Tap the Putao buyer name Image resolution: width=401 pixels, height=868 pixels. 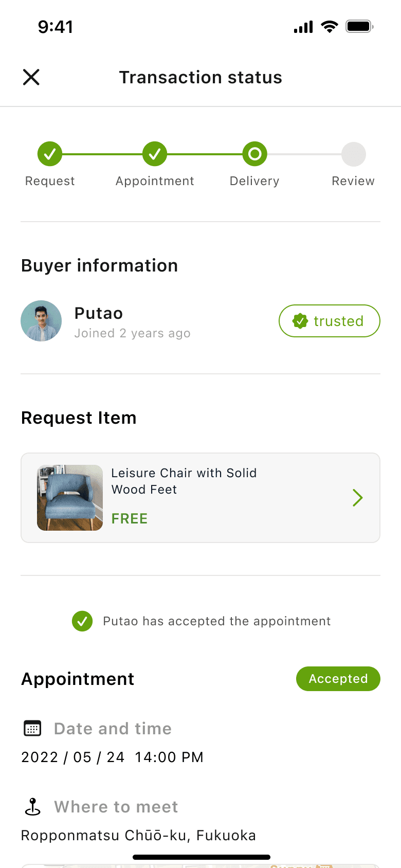tap(99, 313)
